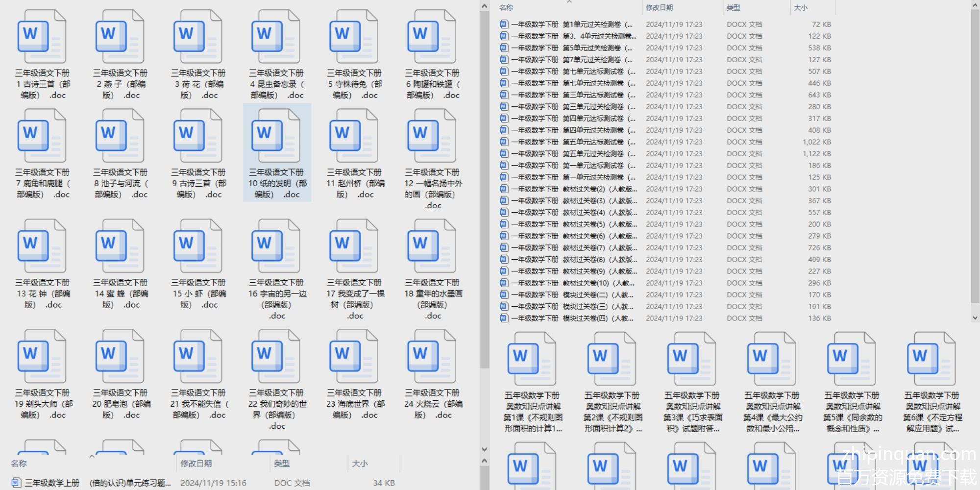Image resolution: width=980 pixels, height=490 pixels.
Task: Select the 13 花钟 Word document icon
Action: coord(42,246)
